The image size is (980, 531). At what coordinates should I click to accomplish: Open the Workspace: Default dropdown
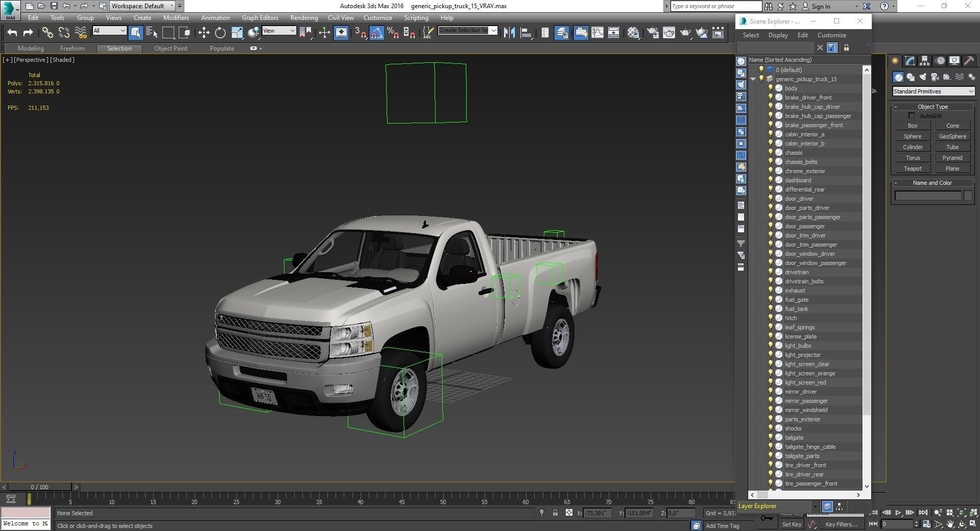[x=142, y=6]
